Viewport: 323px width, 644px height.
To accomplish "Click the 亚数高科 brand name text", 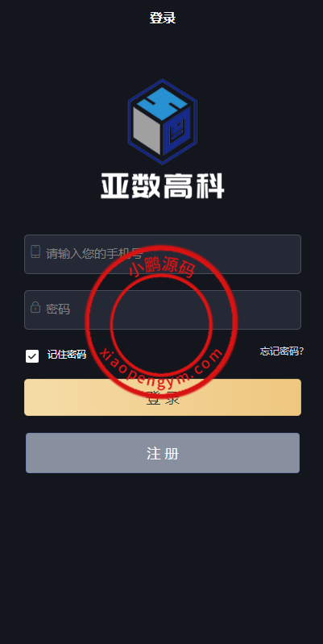I will [163, 186].
